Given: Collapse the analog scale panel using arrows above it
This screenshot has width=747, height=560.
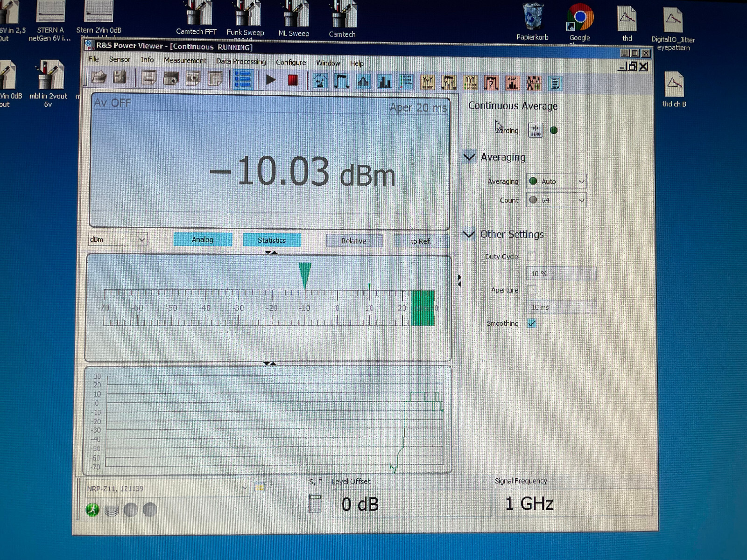Looking at the screenshot, I should pos(271,252).
